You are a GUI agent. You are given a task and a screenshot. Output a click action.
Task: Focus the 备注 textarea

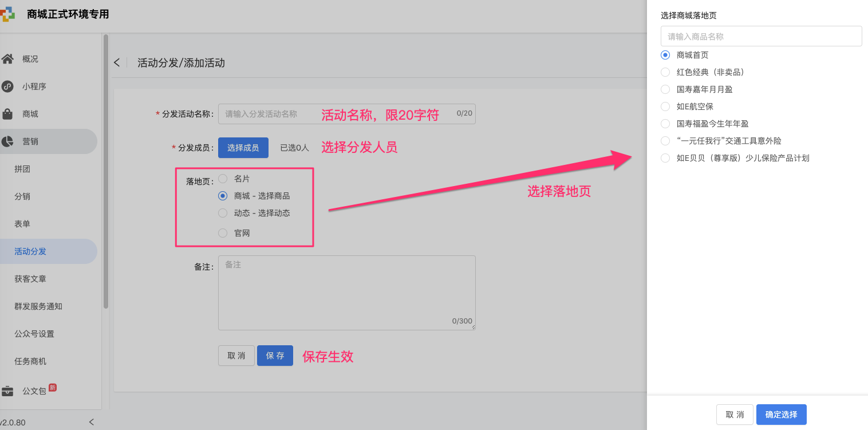tap(346, 293)
